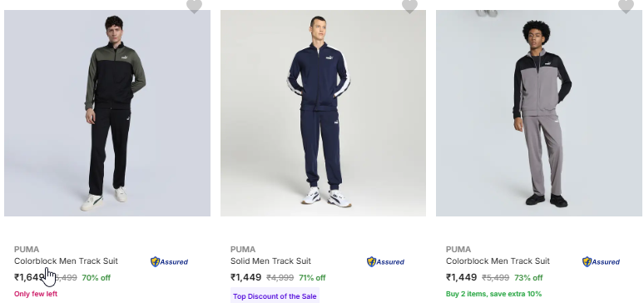
Task: Click Top Discount of the Sale tag
Action: click(x=275, y=296)
